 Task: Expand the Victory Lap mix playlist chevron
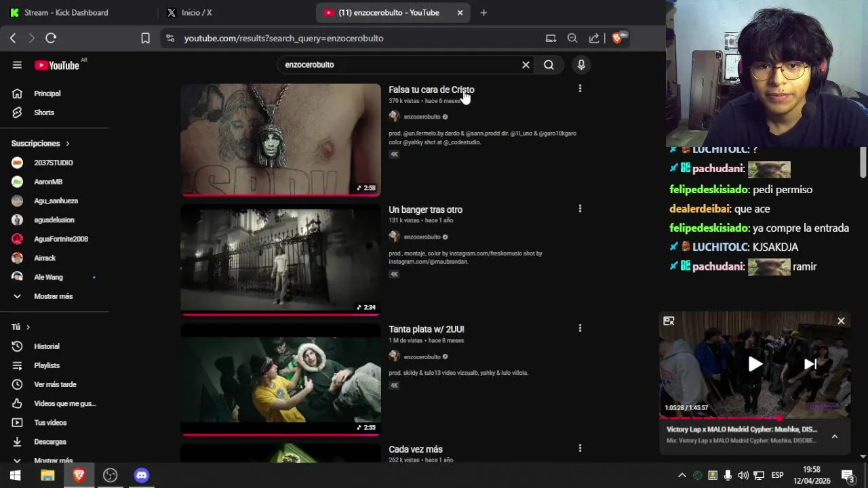(835, 436)
